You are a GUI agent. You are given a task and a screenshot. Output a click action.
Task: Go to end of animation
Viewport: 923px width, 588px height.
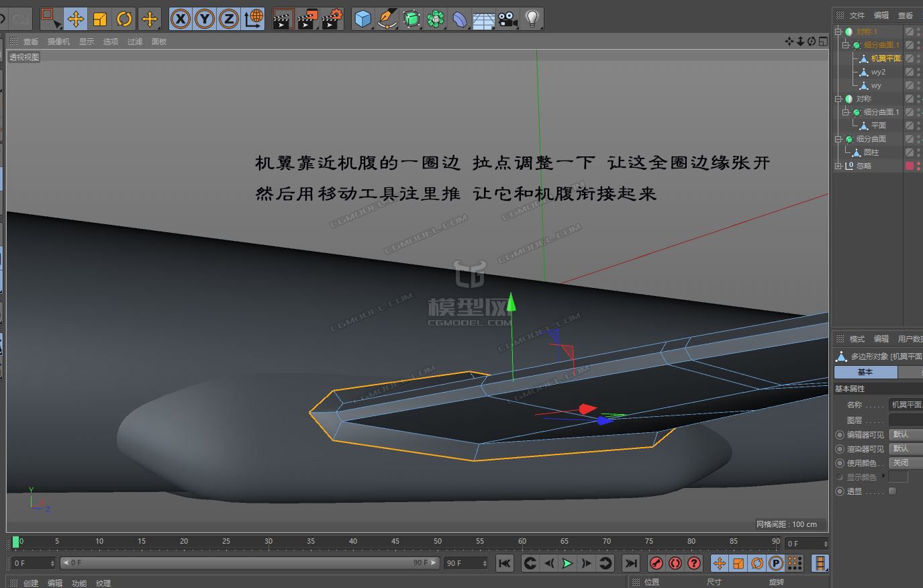(x=630, y=563)
